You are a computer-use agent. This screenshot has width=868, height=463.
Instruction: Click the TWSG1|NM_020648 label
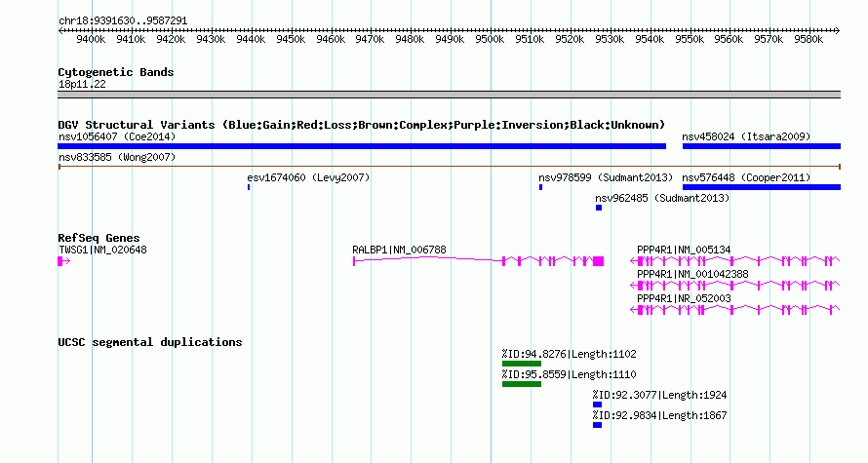coord(102,251)
